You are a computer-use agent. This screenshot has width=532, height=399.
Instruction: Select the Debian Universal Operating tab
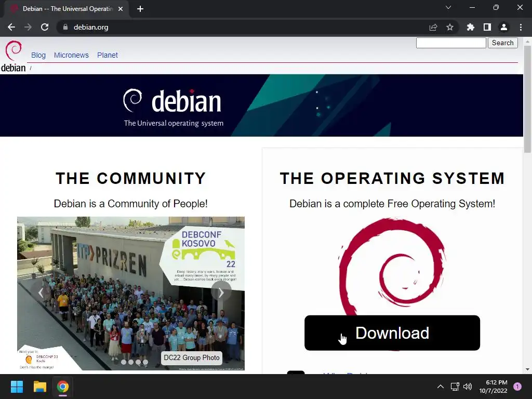(x=68, y=9)
